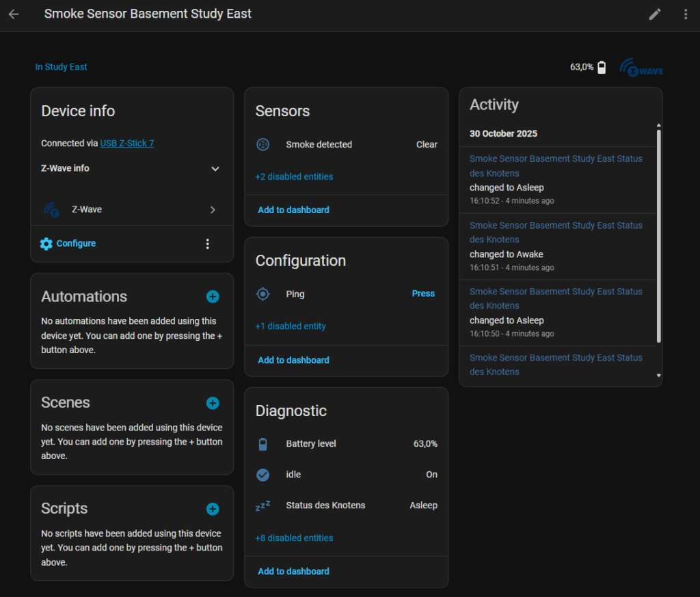The width and height of the screenshot is (700, 597).
Task: Show +2 disabled entities in Sensors
Action: tap(294, 177)
